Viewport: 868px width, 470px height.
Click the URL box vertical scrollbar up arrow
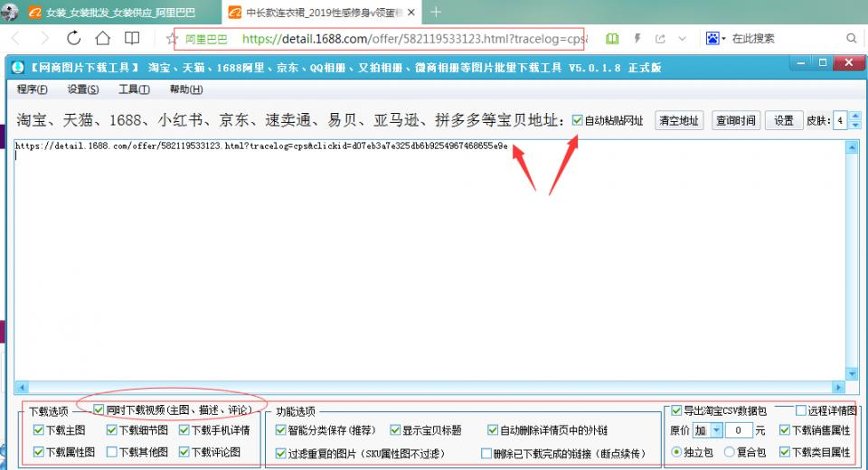(852, 147)
